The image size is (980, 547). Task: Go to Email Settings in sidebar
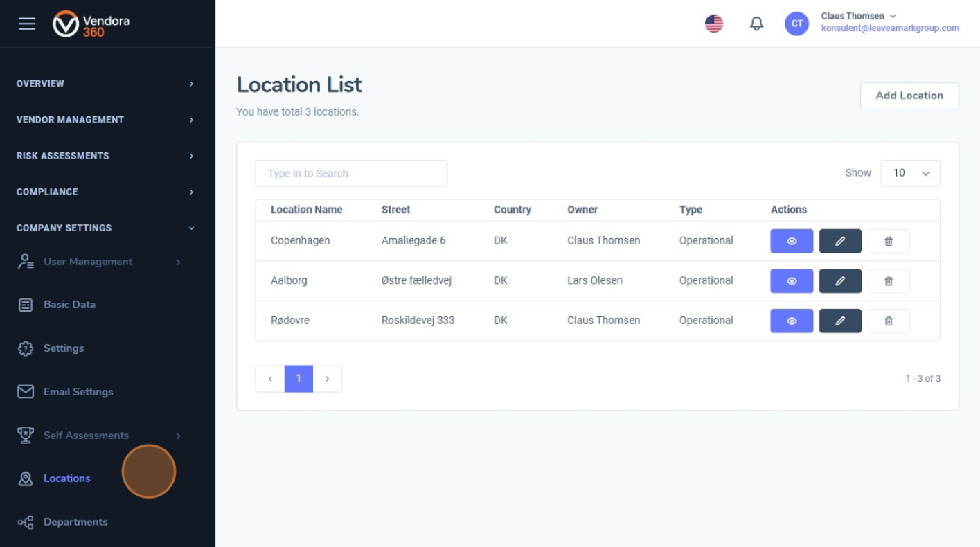[78, 392]
